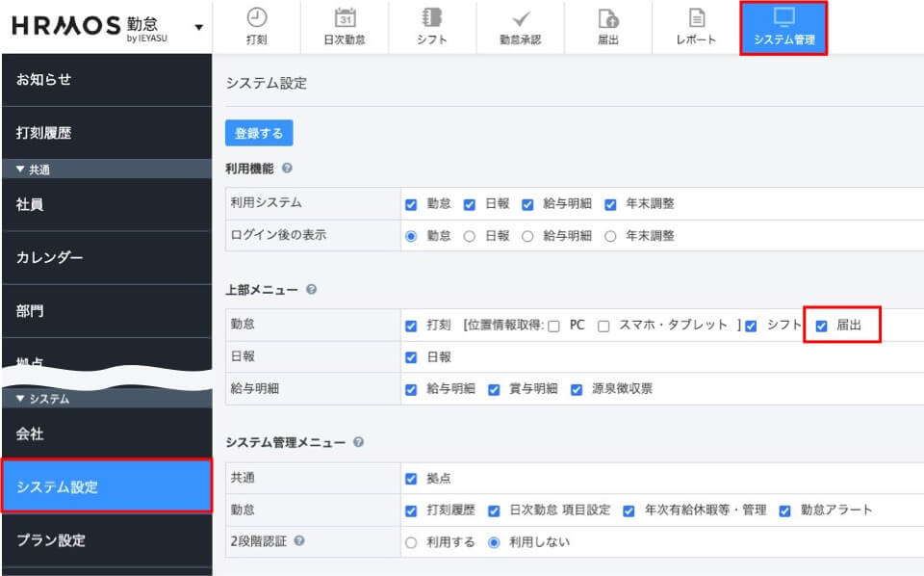Open the レポート document icon
This screenshot has width=924, height=576.
pos(696,18)
